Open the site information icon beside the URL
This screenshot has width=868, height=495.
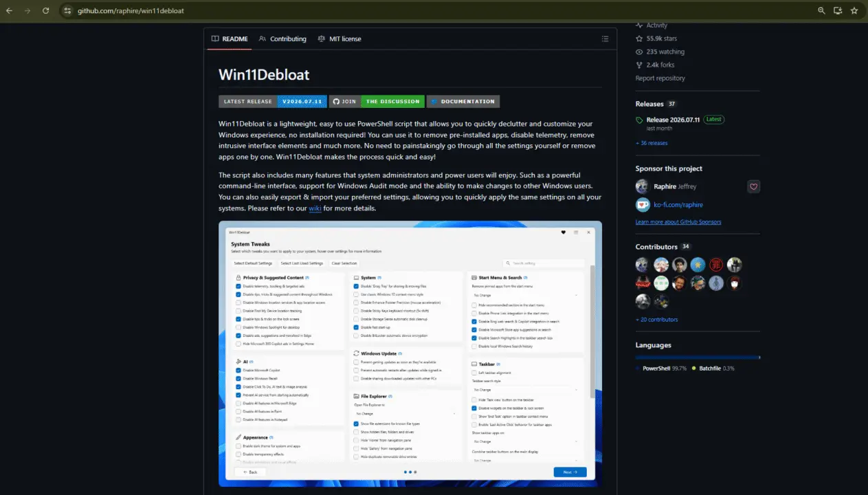67,10
